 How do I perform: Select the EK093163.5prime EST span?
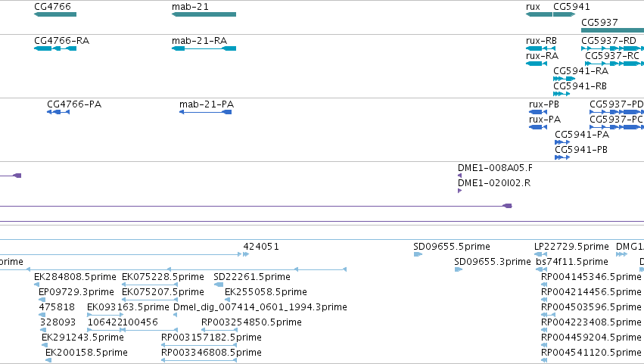(x=105, y=315)
